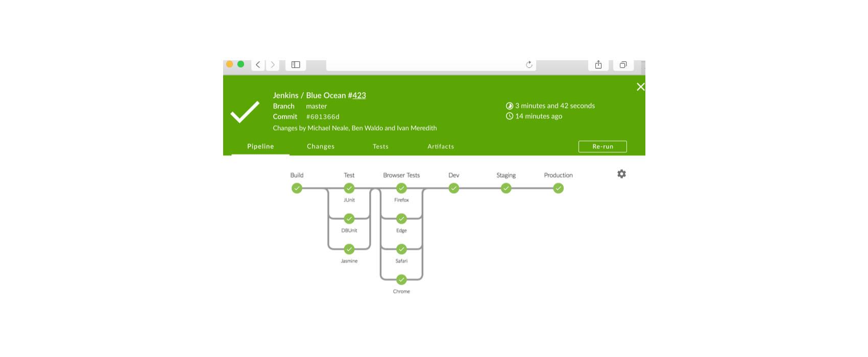
Task: Select the Safari browser test node
Action: [401, 249]
